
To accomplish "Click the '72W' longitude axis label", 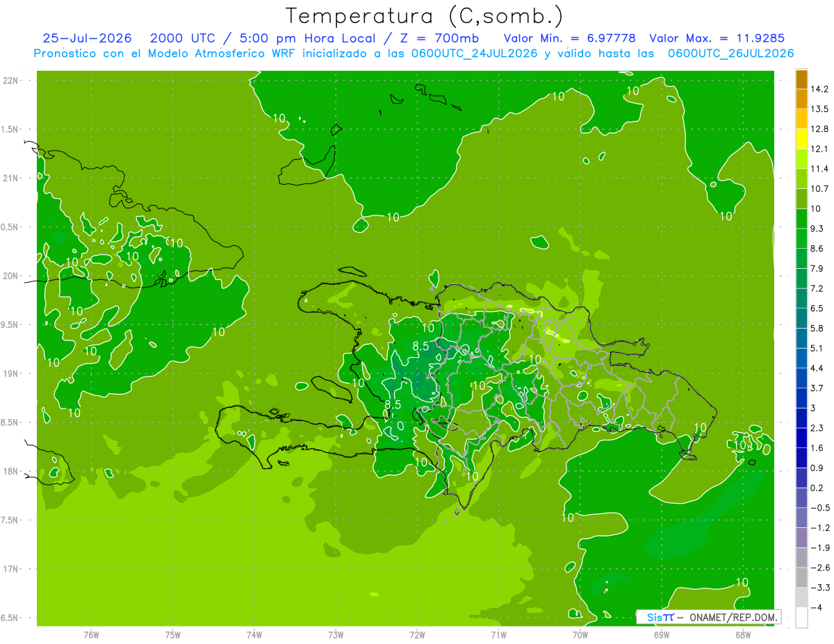I will tap(417, 635).
